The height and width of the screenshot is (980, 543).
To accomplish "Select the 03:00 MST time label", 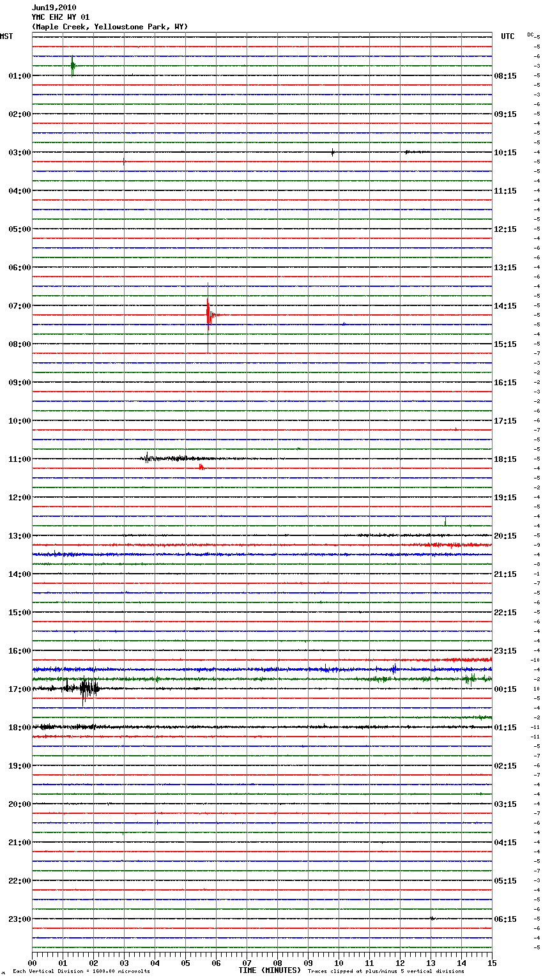I will pyautogui.click(x=20, y=153).
